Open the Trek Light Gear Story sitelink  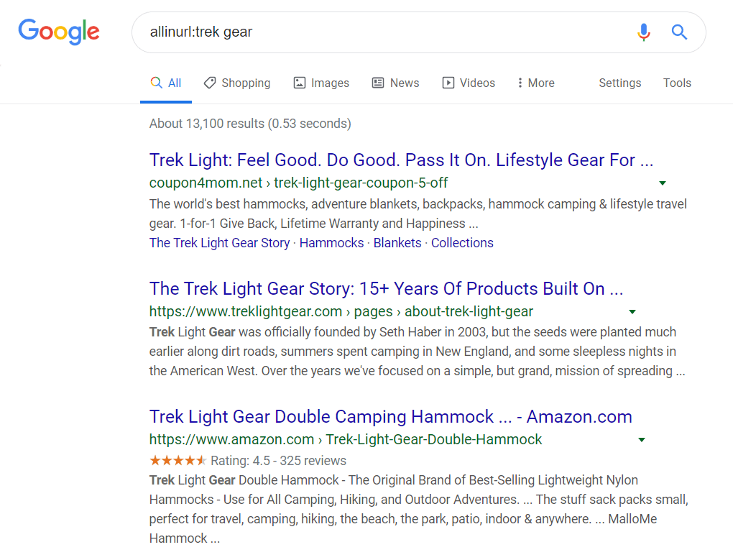pyautogui.click(x=219, y=242)
